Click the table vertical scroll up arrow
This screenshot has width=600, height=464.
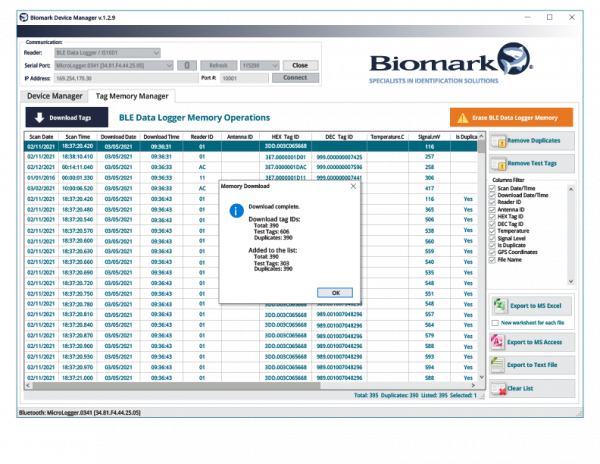481,136
